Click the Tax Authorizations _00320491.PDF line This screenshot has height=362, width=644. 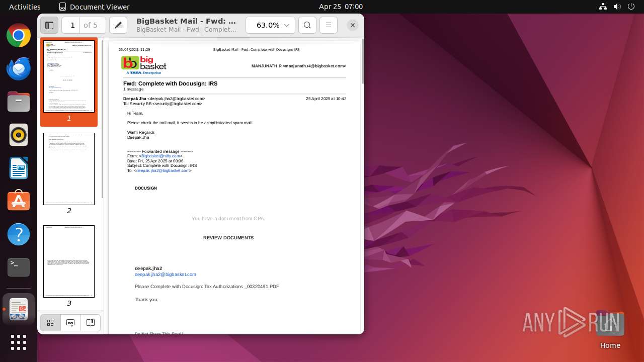pyautogui.click(x=207, y=287)
